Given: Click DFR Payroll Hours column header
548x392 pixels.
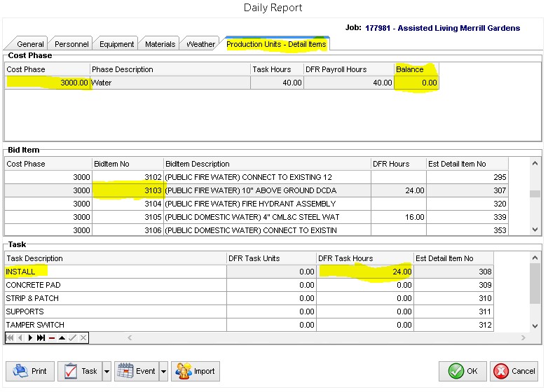Looking at the screenshot, I should pos(349,69).
